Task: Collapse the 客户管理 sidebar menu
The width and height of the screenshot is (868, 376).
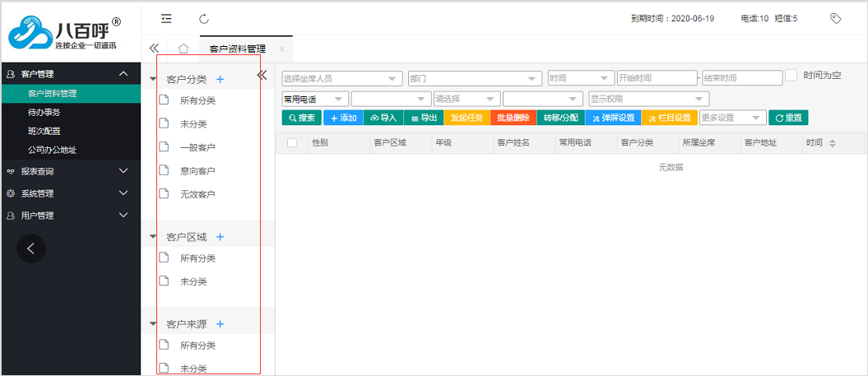Action: point(70,74)
